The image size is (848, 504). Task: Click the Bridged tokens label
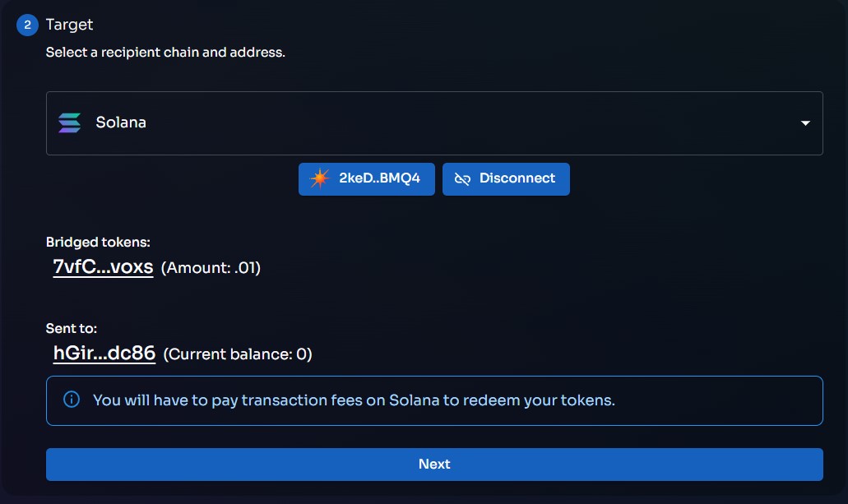tap(98, 242)
